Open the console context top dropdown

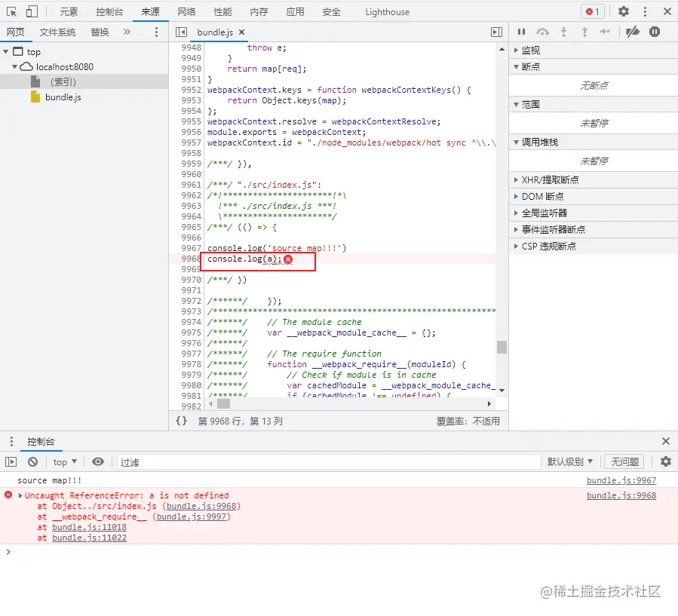pyautogui.click(x=65, y=462)
